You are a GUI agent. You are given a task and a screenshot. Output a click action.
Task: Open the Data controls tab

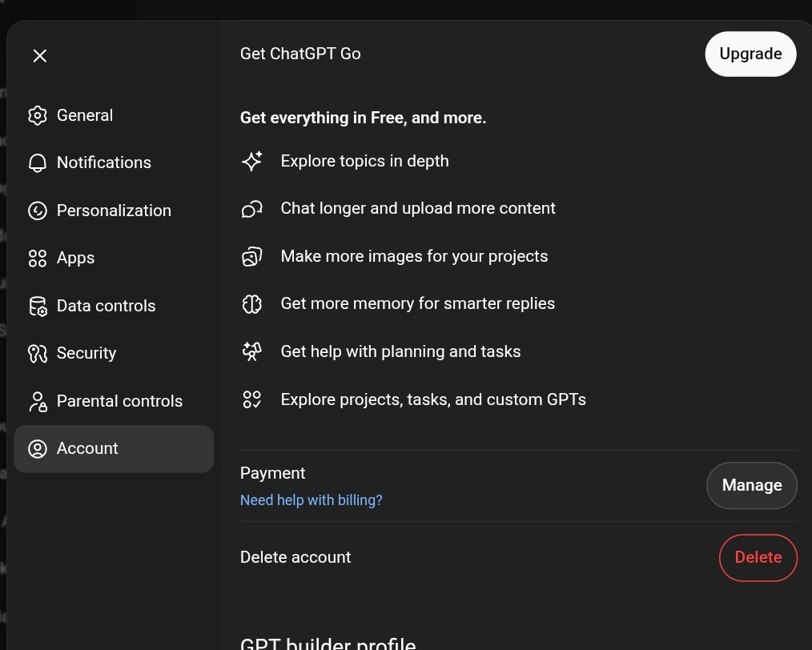114,306
